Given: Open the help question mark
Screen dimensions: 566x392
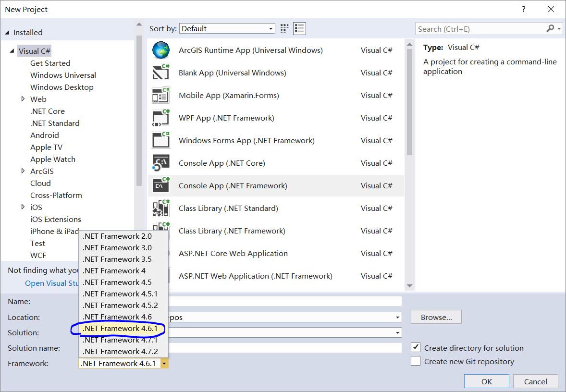Looking at the screenshot, I should (523, 10).
